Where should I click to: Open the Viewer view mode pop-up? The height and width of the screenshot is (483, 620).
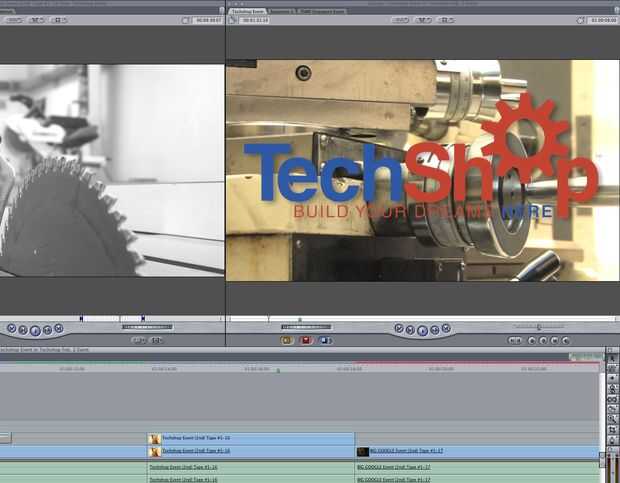click(x=37, y=20)
